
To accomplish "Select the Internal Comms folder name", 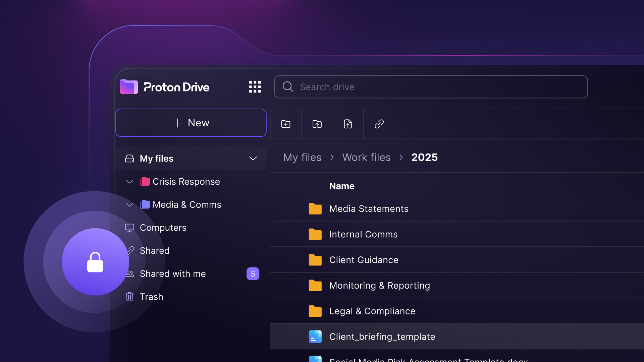I will tap(363, 234).
